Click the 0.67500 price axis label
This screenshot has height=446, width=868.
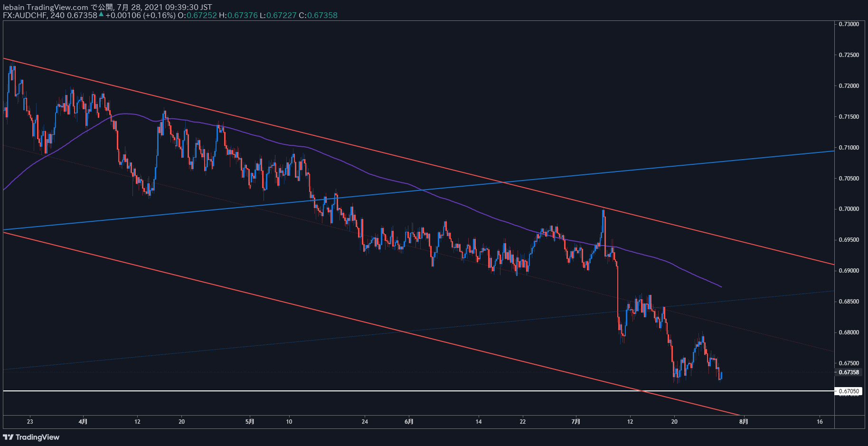(849, 363)
